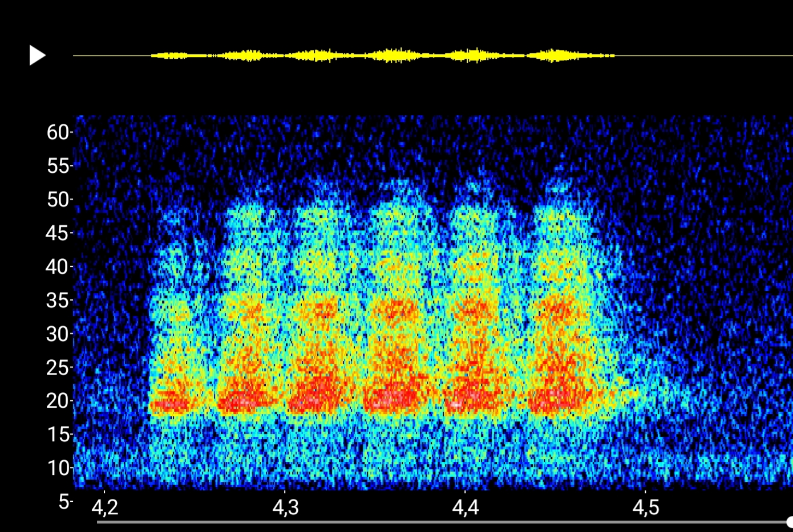Select the 4,2 time axis label
The height and width of the screenshot is (532, 793).
coord(105,507)
